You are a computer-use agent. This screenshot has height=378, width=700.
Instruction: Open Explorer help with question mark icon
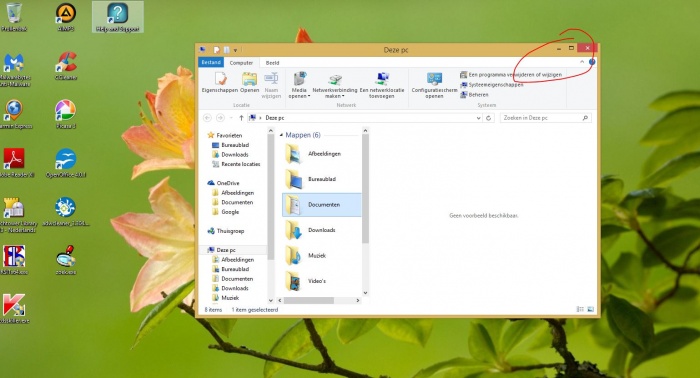point(592,62)
